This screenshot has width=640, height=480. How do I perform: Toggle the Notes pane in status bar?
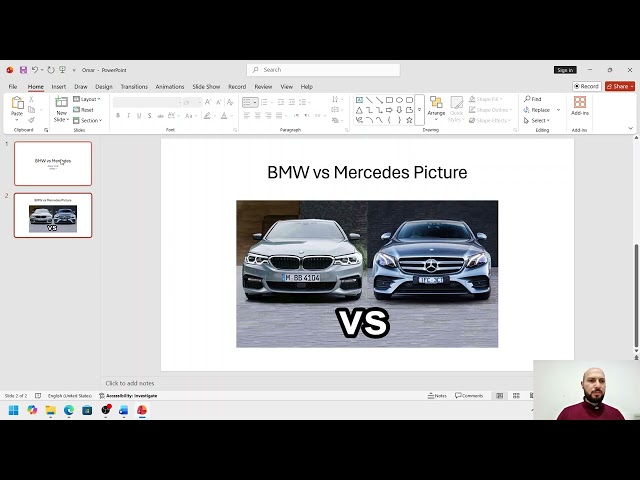437,396
